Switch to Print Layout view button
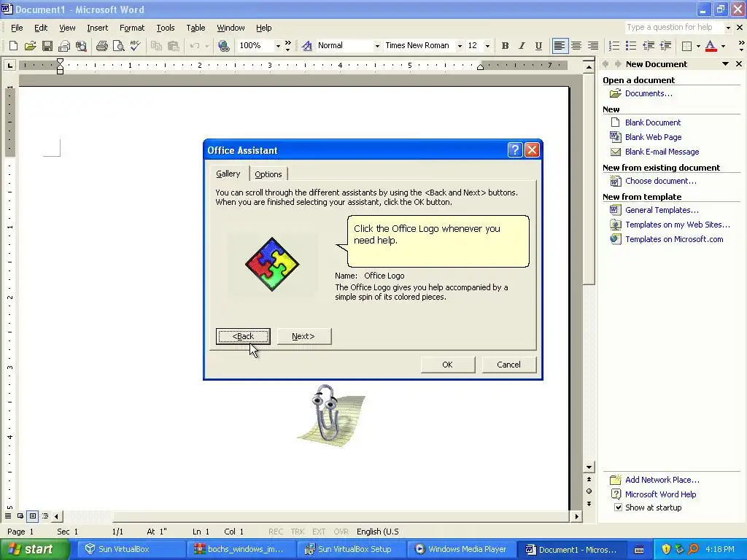Image resolution: width=747 pixels, height=560 pixels. (32, 516)
